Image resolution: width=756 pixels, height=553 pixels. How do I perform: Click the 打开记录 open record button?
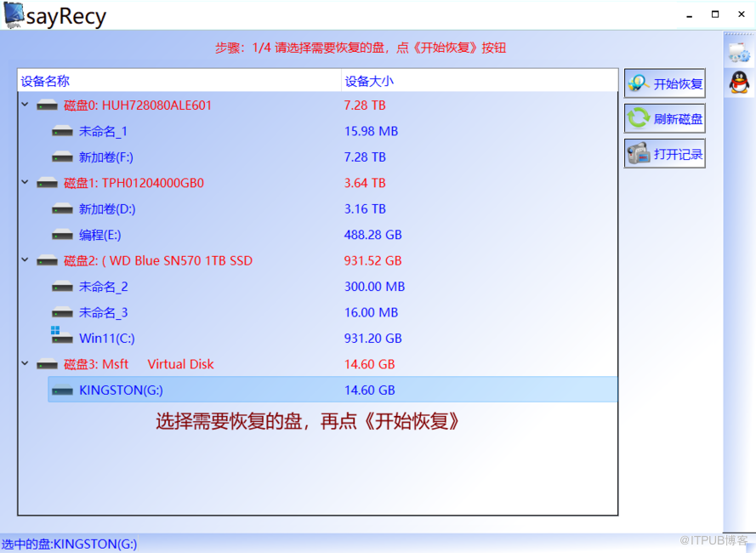click(664, 154)
